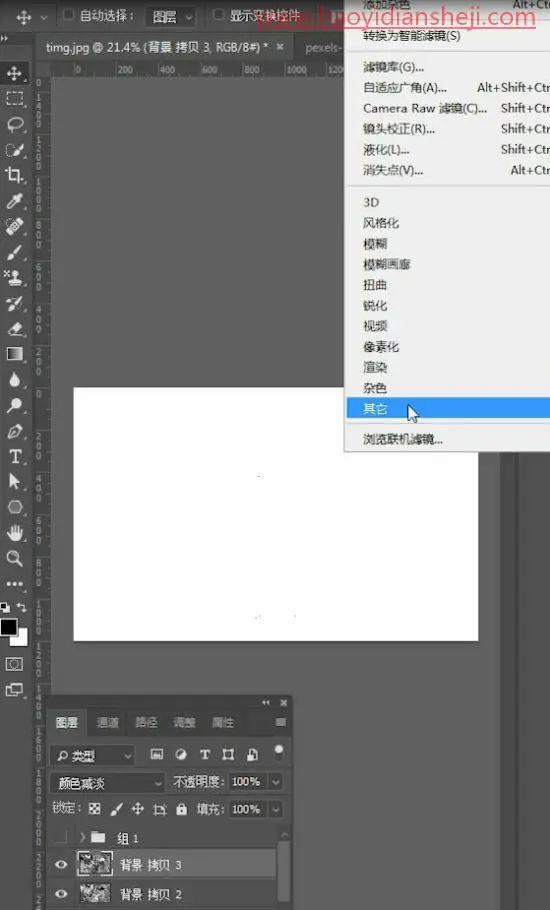Click the white background color swatch
The image size is (550, 910).
22,639
